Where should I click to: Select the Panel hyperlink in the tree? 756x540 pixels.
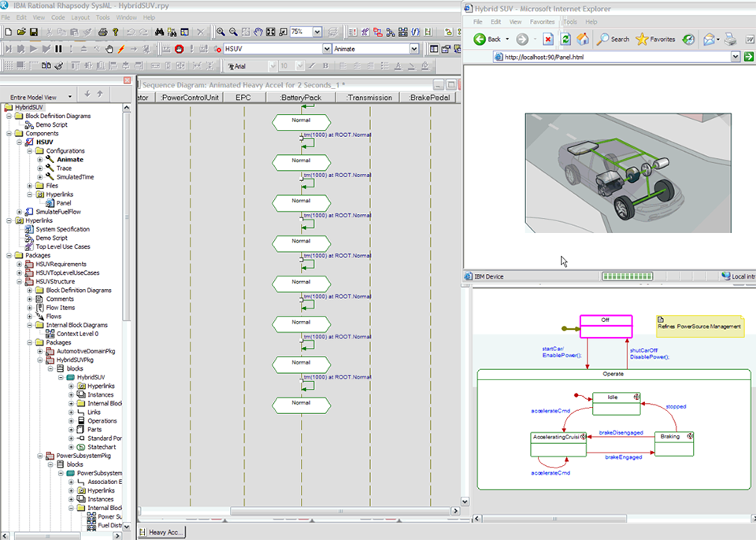[x=64, y=203]
